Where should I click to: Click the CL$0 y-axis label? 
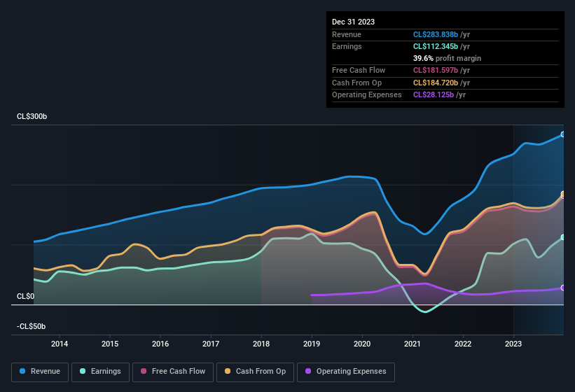(25, 296)
